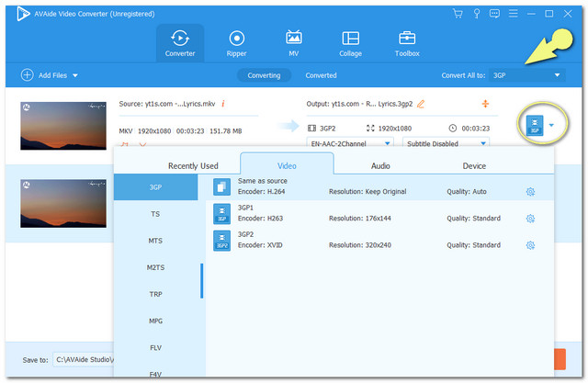Click the format list scrollbar

coord(202,281)
